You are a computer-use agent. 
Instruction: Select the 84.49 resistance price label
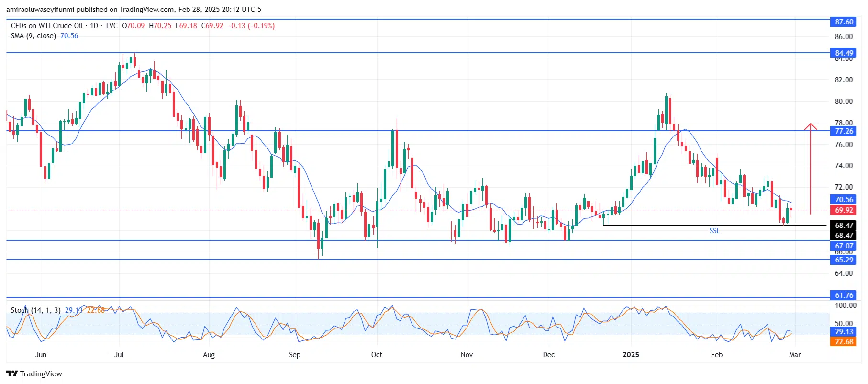[x=844, y=53]
